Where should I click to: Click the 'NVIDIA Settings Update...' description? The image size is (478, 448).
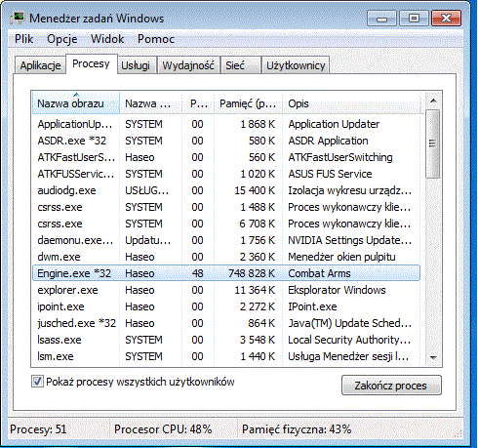coord(350,240)
